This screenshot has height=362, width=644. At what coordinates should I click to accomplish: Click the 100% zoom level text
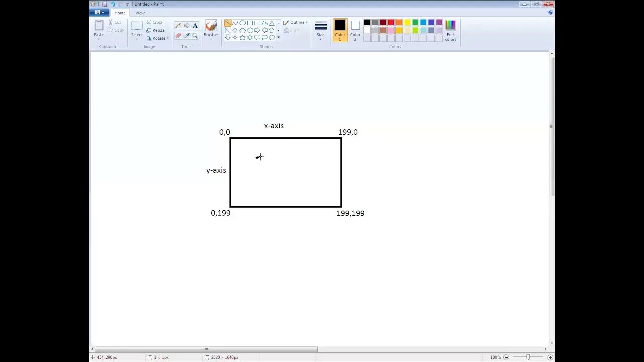pos(496,357)
